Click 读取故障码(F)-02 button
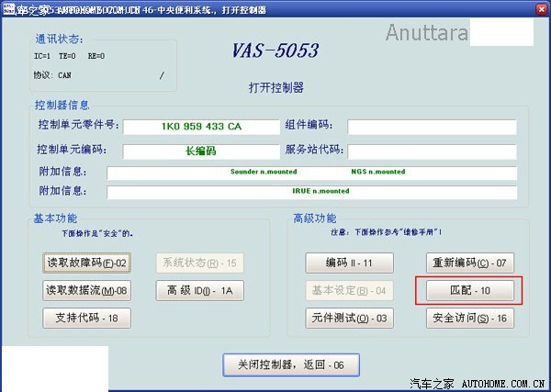551x392 pixels. coord(87,263)
